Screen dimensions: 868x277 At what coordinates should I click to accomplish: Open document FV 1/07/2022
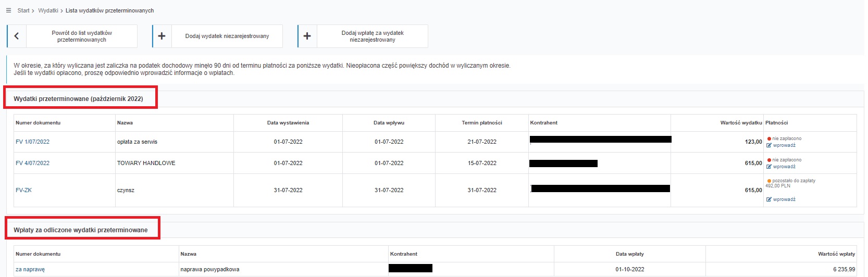tap(32, 142)
